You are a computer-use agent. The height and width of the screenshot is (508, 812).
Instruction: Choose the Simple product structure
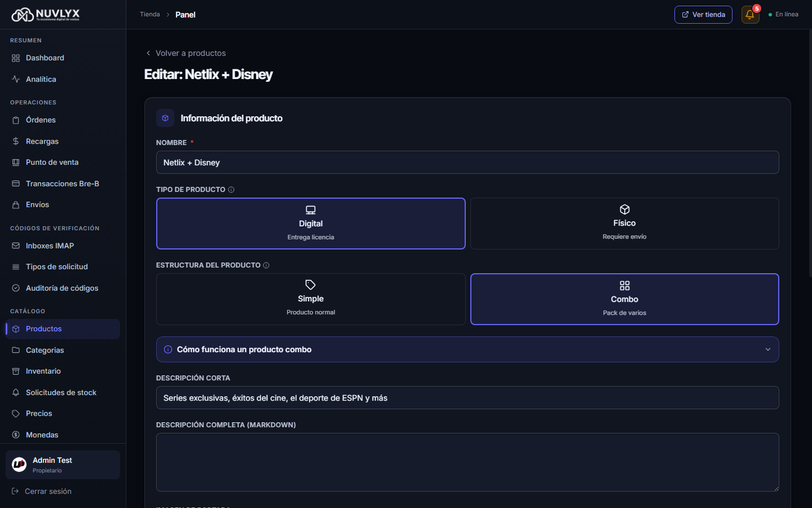311,299
